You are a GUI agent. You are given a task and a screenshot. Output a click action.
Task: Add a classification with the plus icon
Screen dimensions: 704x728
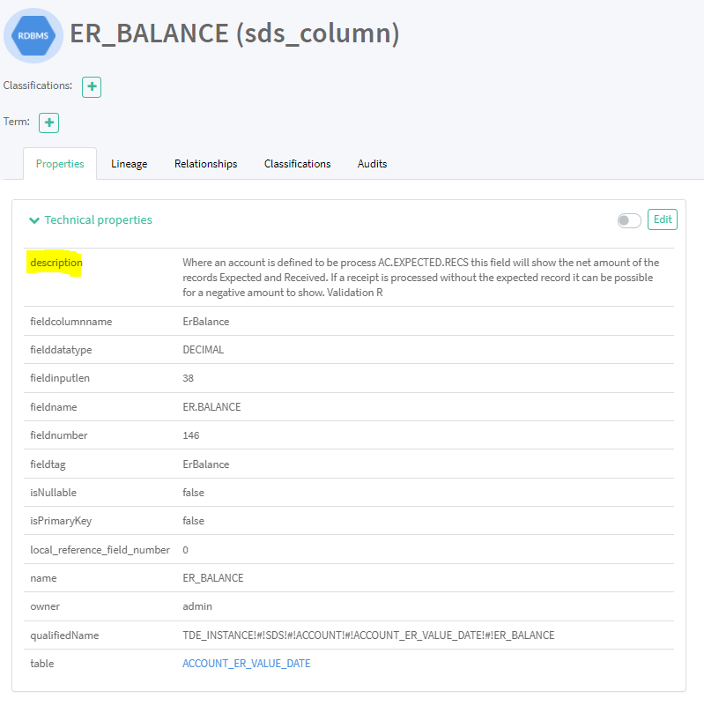click(92, 86)
